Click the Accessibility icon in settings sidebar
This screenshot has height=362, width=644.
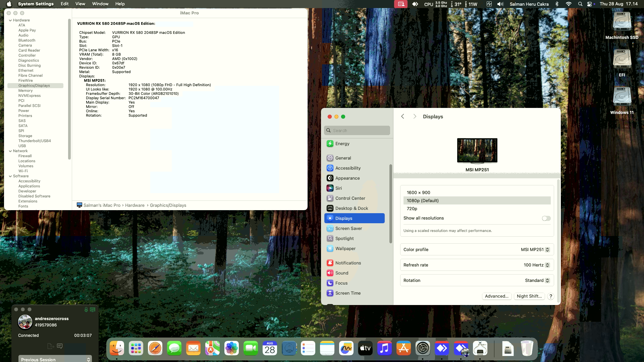330,168
